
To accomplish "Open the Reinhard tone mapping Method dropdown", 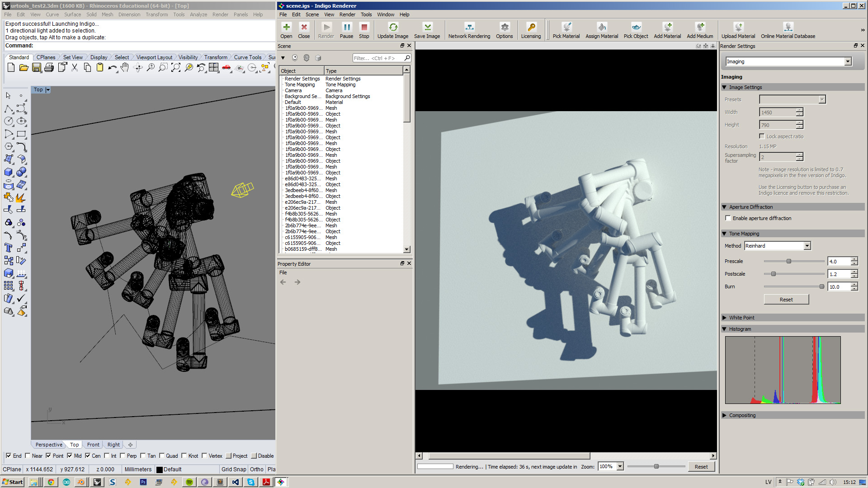I will (807, 246).
